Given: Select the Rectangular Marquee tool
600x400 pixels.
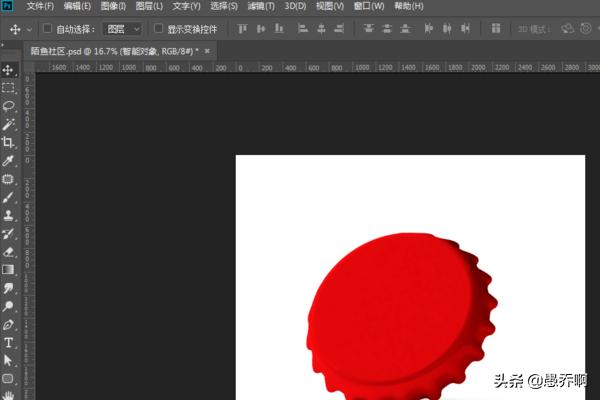Looking at the screenshot, I should coord(8,88).
